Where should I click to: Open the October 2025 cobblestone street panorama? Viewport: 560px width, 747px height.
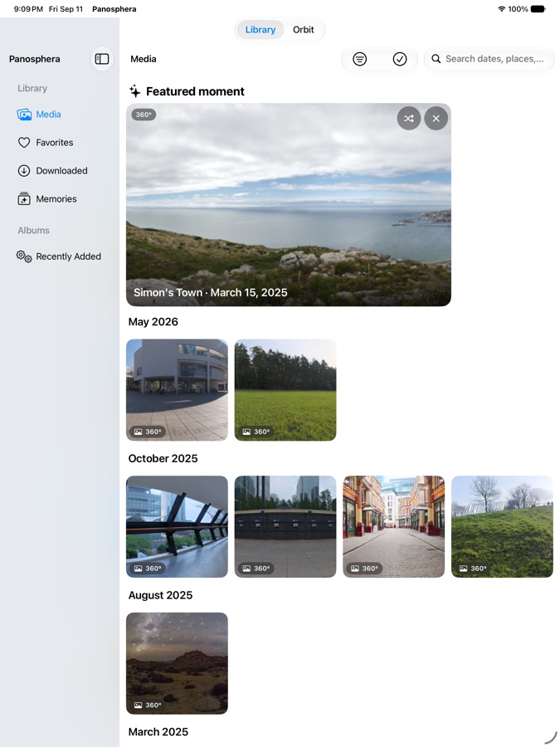click(x=394, y=526)
